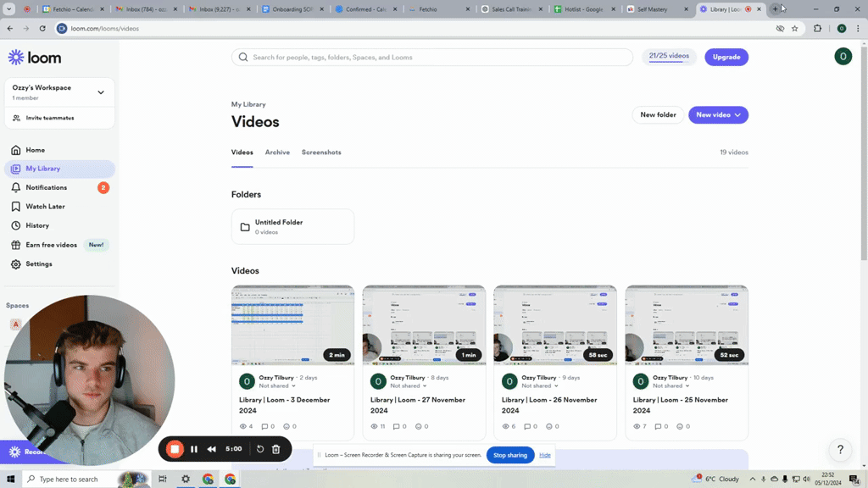
Task: Open 26 November video thumbnail
Action: [x=555, y=325]
